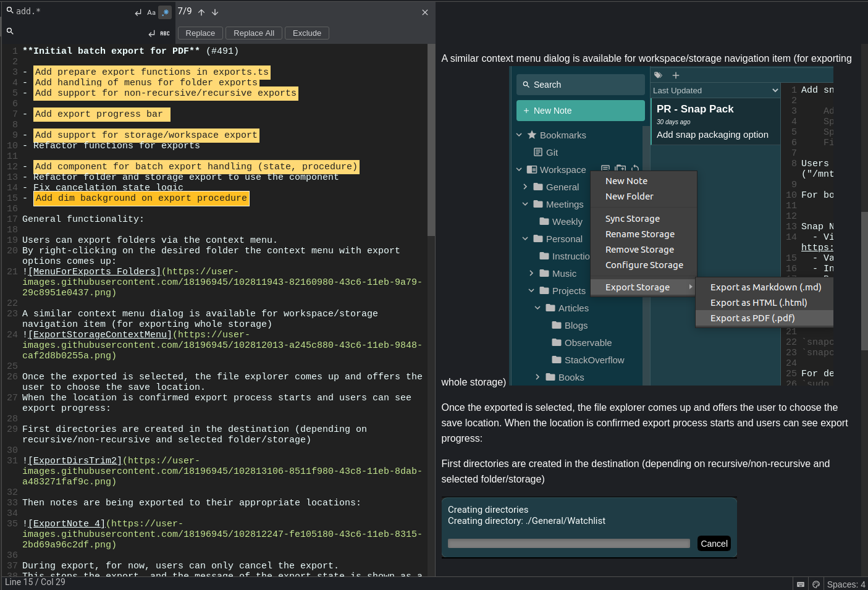868x590 pixels.
Task: Collapse the Bookmarks section chevron
Action: 519,135
